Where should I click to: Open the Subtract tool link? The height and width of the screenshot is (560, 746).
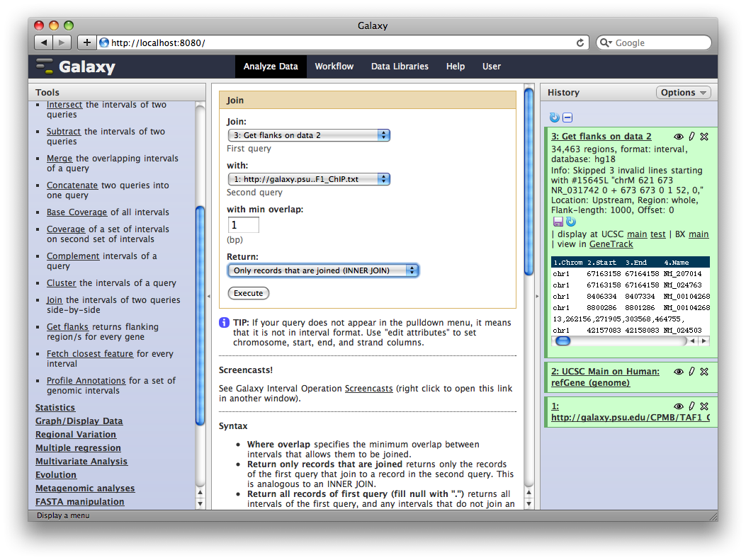click(x=63, y=132)
